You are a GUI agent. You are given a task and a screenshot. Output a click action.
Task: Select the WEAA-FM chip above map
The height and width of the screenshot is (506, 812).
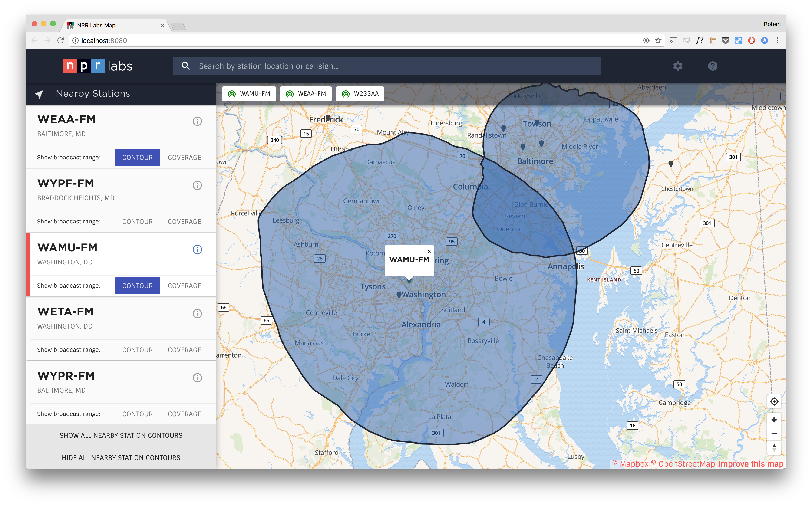[x=306, y=94]
